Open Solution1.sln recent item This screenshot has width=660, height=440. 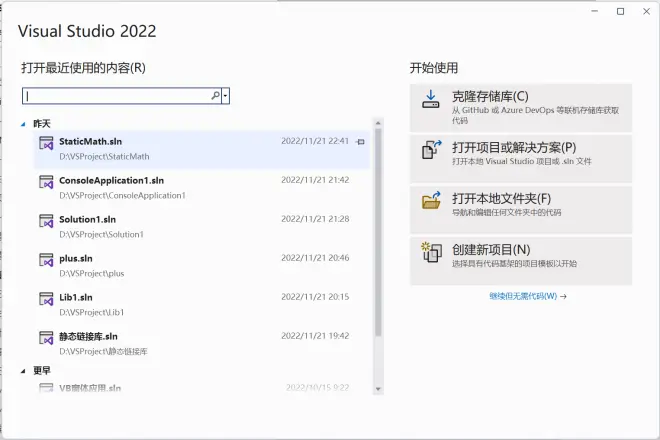[x=202, y=227]
